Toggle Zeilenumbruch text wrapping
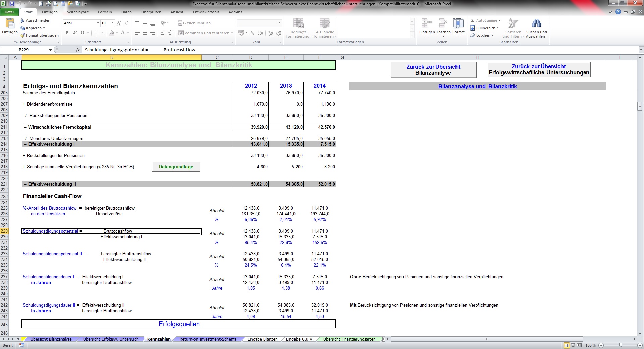The image size is (644, 349). (x=195, y=23)
